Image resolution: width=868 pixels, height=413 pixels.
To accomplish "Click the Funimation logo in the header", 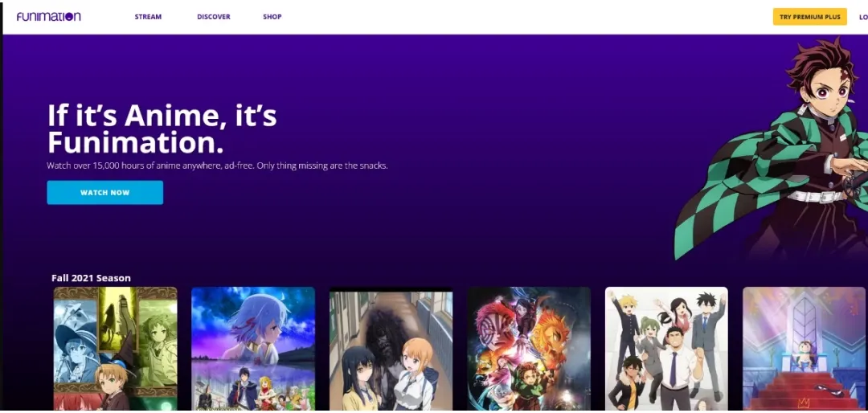I will coord(48,17).
